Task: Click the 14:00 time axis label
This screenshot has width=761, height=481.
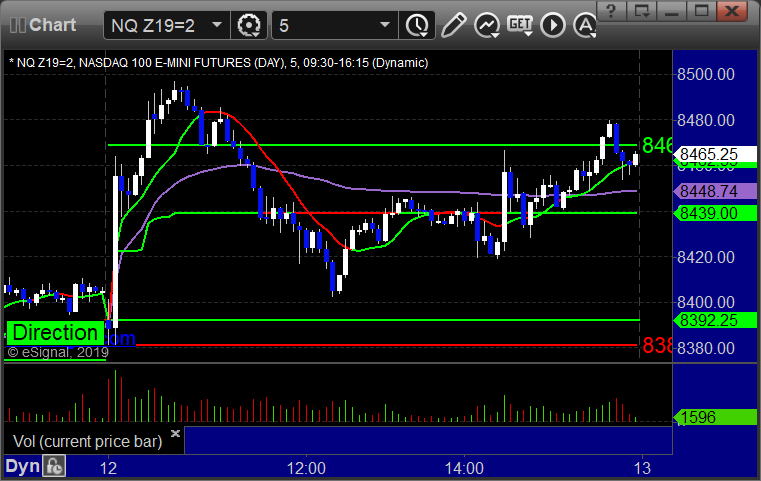Action: tap(464, 468)
